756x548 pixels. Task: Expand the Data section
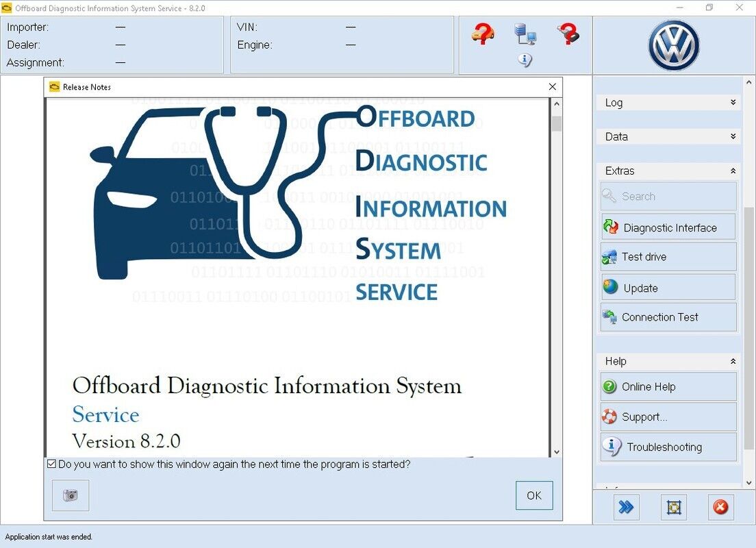click(x=668, y=136)
